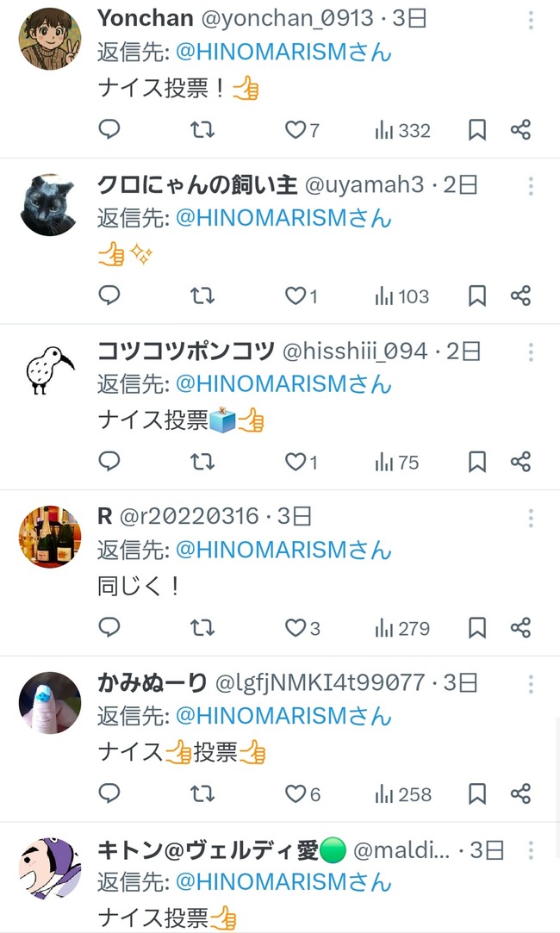Image resolution: width=560 pixels, height=933 pixels.
Task: Share the tweet from @uyamah3
Action: pos(520,295)
